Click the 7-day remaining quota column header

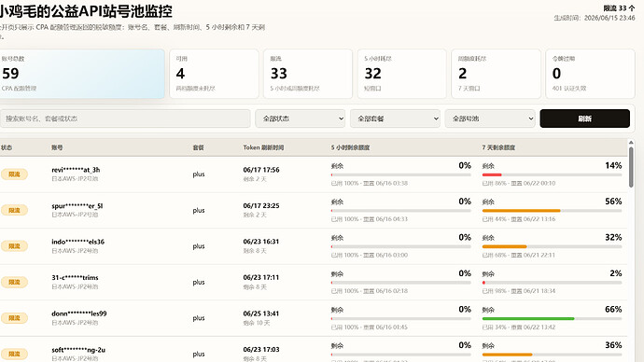498,147
